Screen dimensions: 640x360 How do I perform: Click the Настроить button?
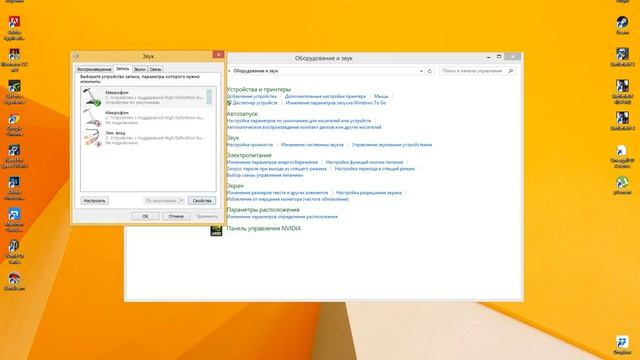(94, 201)
